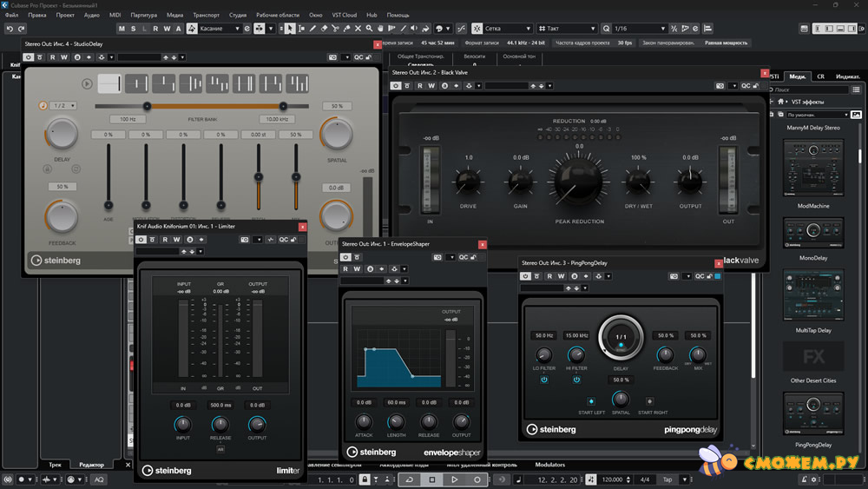The width and height of the screenshot is (868, 489).
Task: Click snapshot camera in StudioDelay window
Action: click(332, 57)
